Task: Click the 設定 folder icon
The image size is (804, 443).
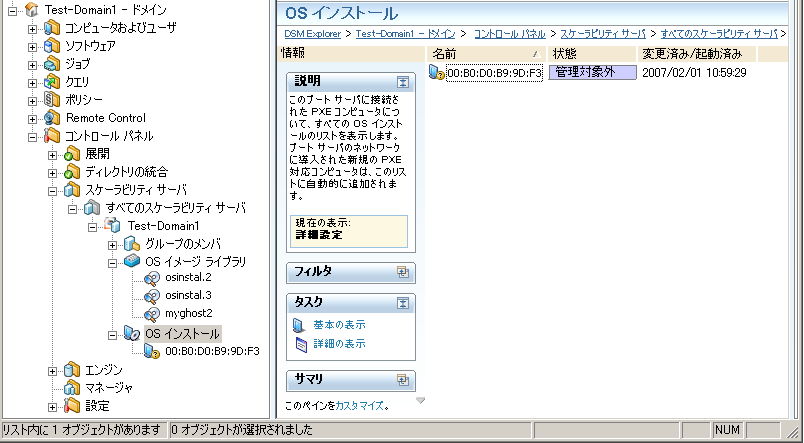Action: click(72, 406)
